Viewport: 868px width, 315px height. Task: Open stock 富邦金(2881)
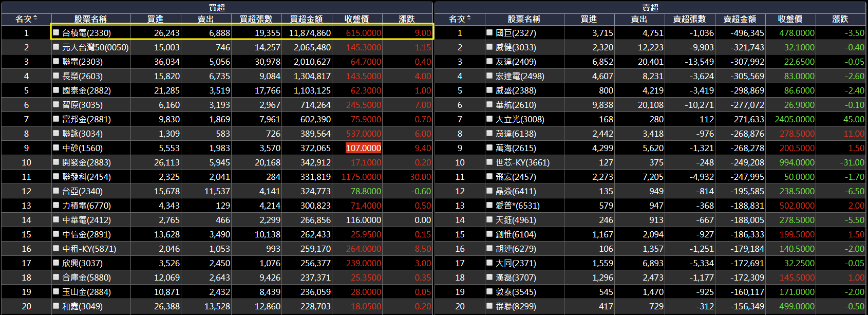pyautogui.click(x=86, y=119)
